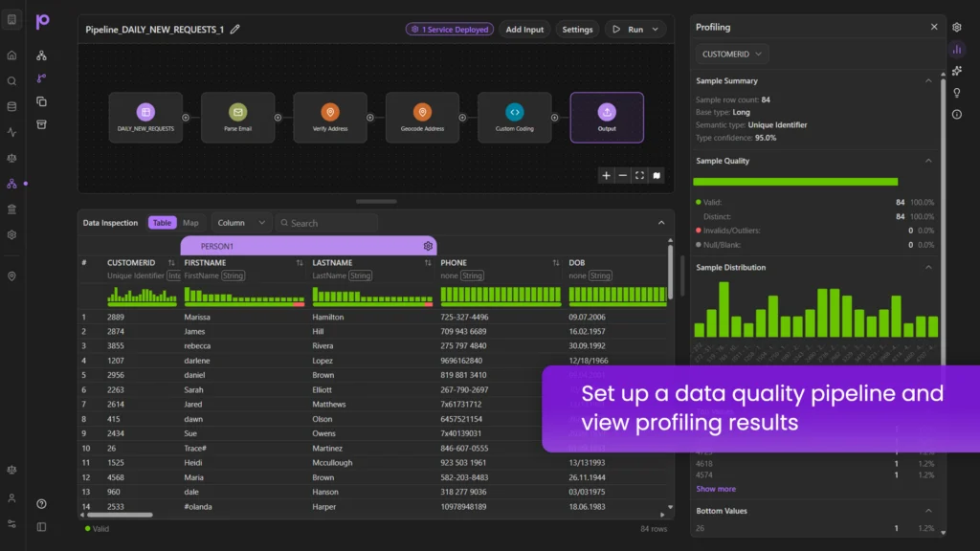Collapse the Bottom Values section

click(x=928, y=511)
